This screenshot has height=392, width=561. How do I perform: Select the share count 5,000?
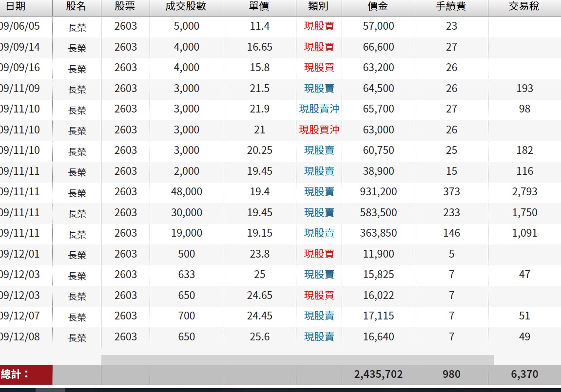pyautogui.click(x=186, y=26)
